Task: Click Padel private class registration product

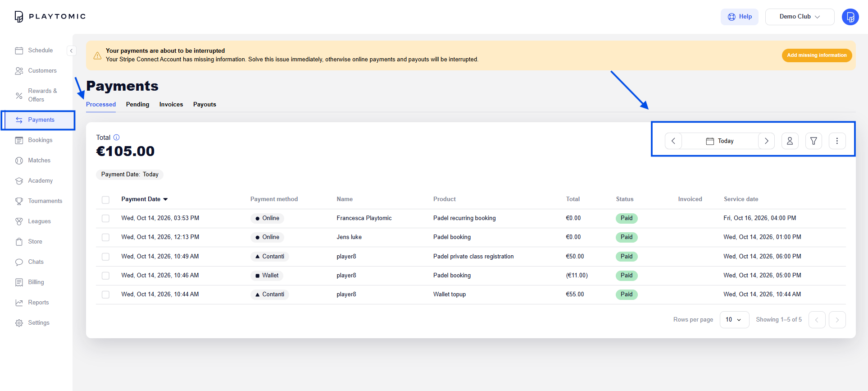Action: (473, 257)
